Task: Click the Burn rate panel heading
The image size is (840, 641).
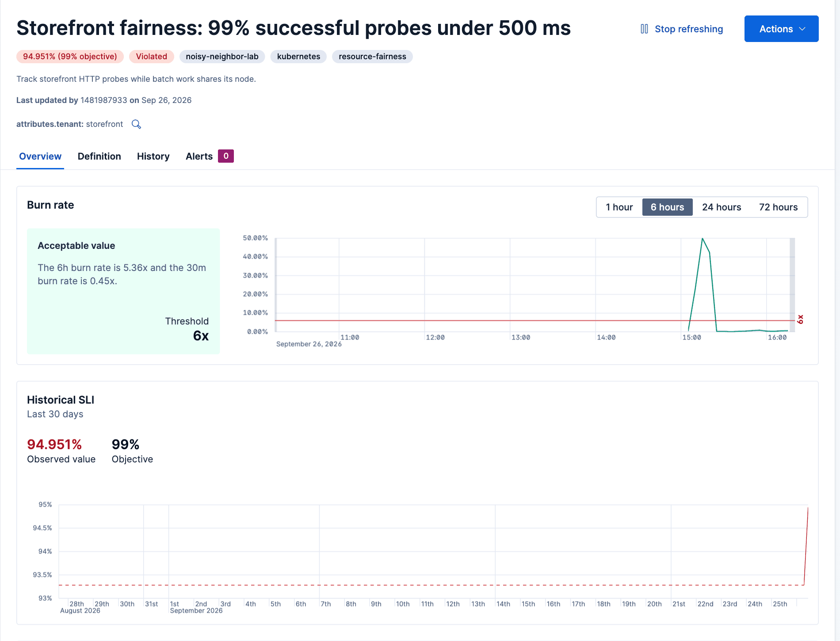Action: (50, 205)
